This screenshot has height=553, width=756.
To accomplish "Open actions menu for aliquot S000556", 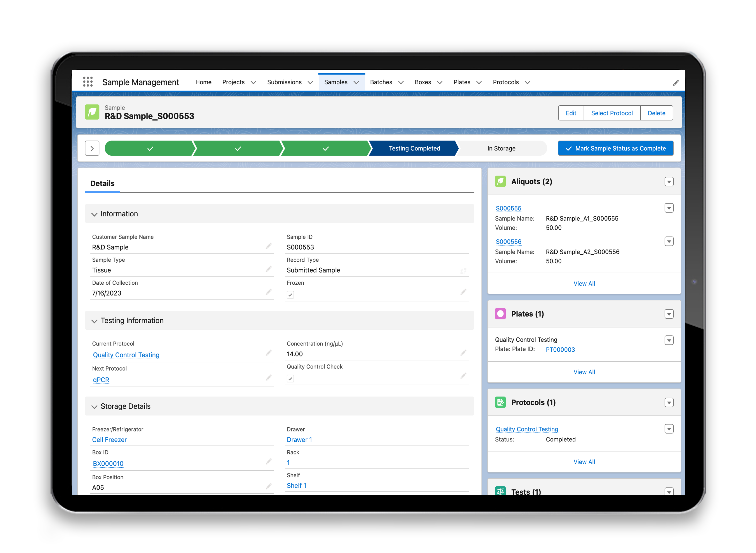I will click(669, 241).
